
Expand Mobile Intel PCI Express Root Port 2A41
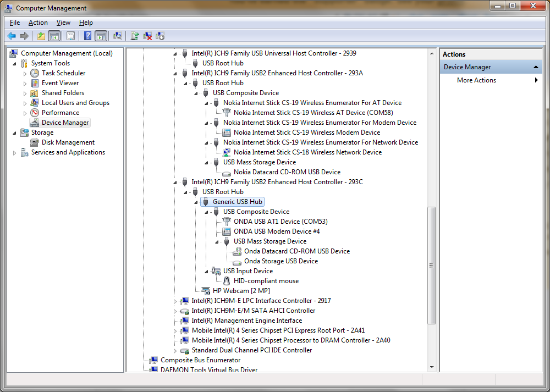click(x=175, y=330)
